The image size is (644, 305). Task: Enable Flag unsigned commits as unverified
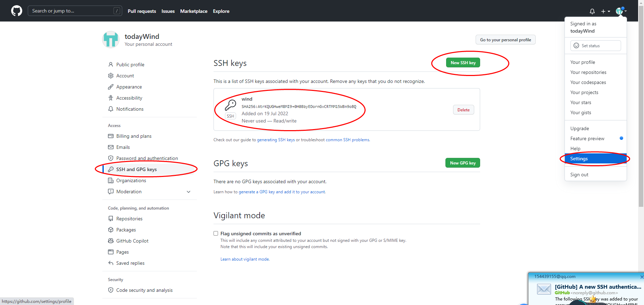click(x=216, y=234)
